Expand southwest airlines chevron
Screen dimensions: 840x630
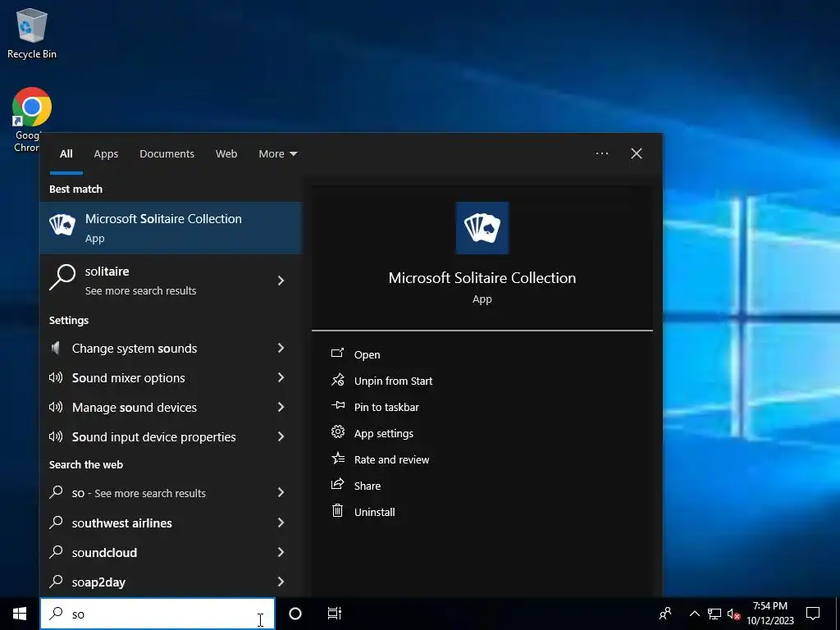(281, 523)
